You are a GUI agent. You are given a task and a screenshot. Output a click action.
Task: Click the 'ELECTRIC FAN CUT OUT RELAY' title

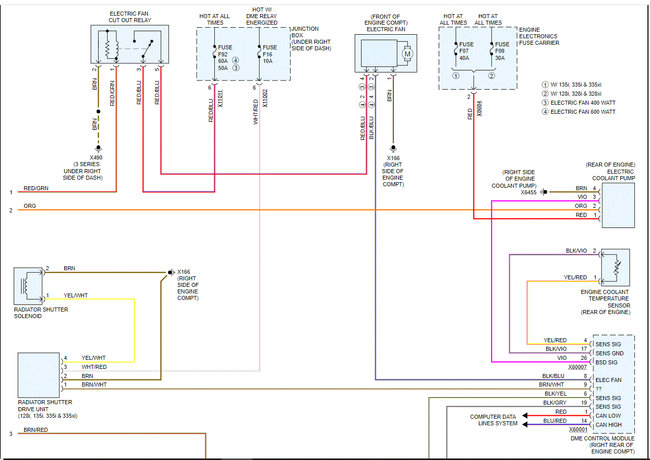[129, 17]
